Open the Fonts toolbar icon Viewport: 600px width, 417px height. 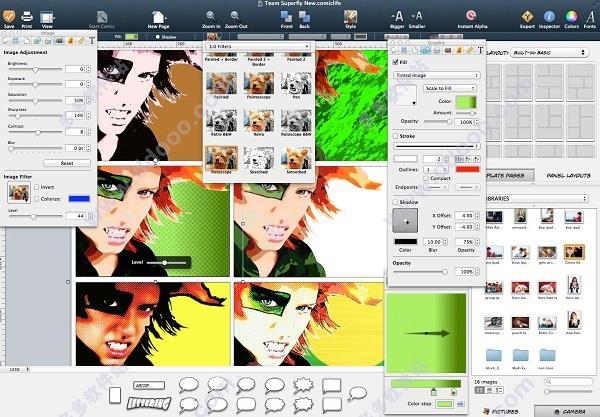click(590, 17)
